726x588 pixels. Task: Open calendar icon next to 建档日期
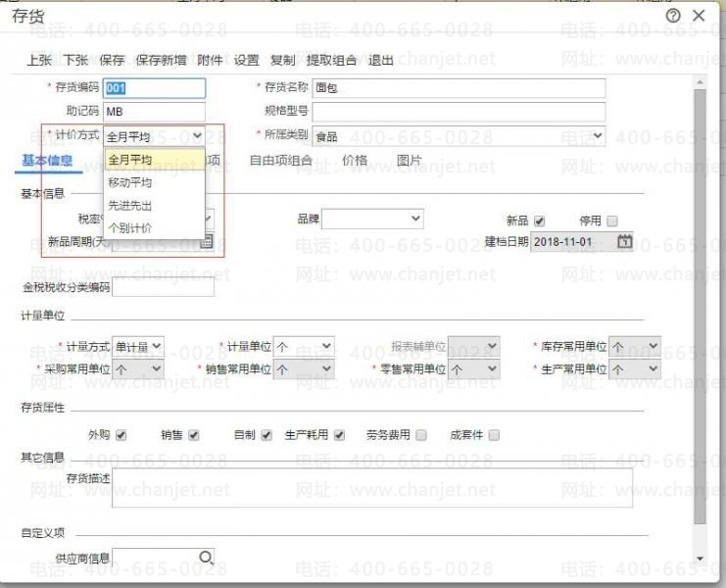point(625,241)
